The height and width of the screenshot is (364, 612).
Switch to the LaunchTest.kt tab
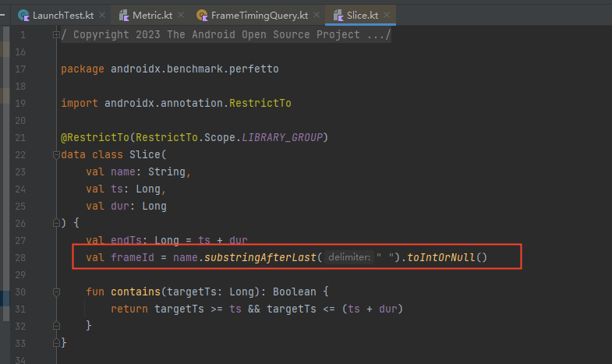tap(61, 15)
